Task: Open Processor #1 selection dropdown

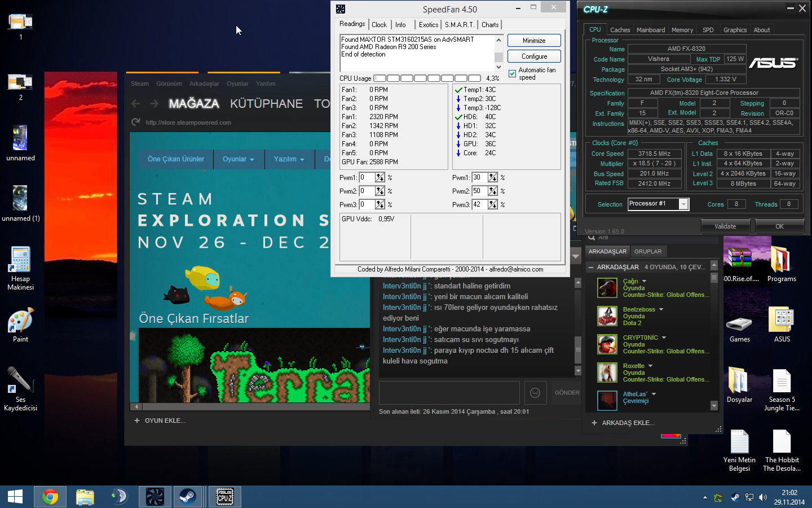Action: coord(683,204)
